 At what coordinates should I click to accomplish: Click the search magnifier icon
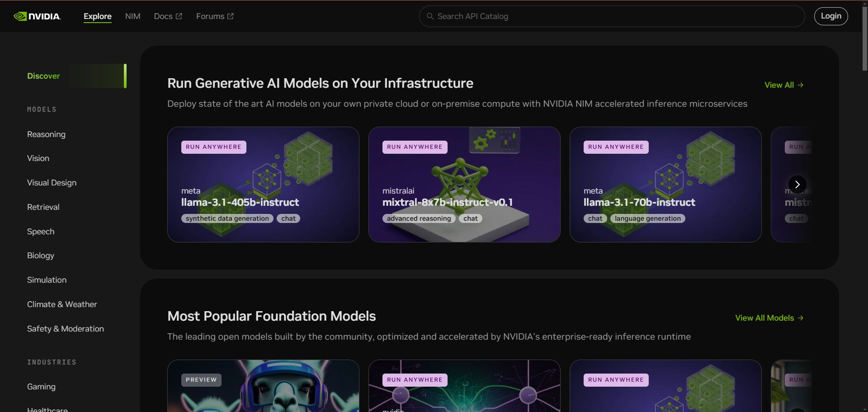pyautogui.click(x=430, y=16)
